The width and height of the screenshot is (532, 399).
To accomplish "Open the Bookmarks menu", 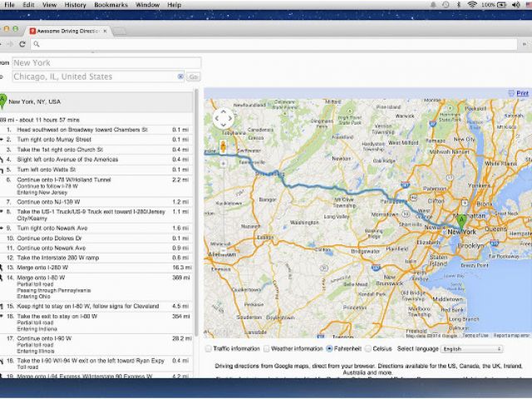I will click(111, 5).
